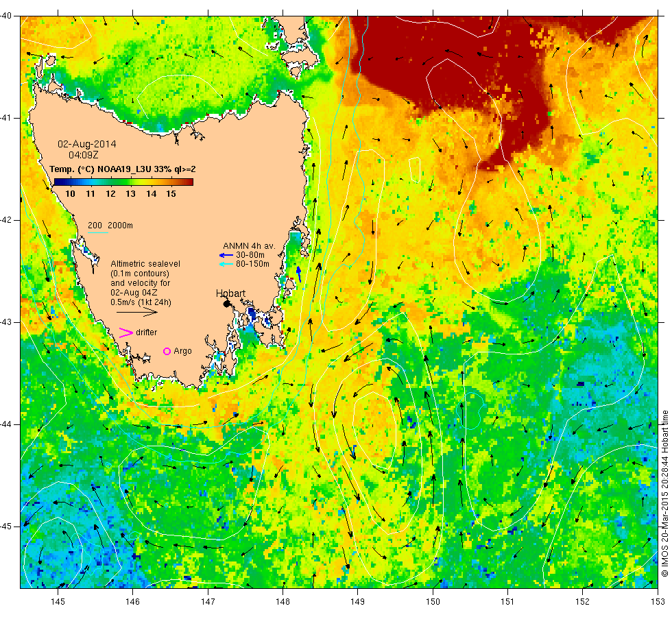Click the IMOS copyright timestamp text
Viewport: 672px width, 617px height.
click(x=664, y=493)
